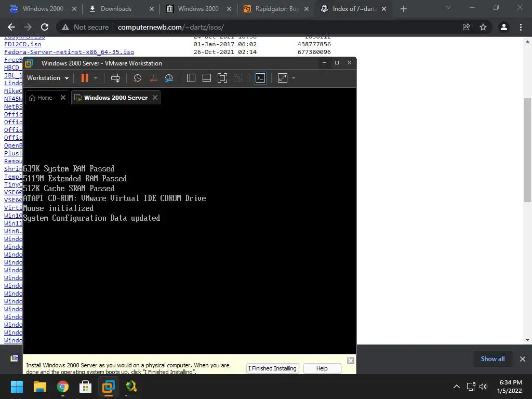
Task: Open the Windows Start menu
Action: (17, 387)
